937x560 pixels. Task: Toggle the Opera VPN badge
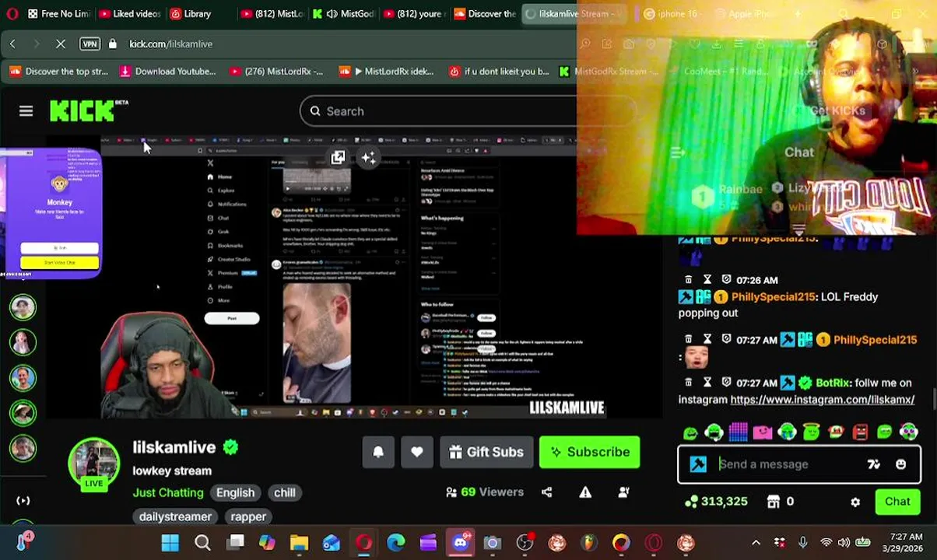[90, 44]
